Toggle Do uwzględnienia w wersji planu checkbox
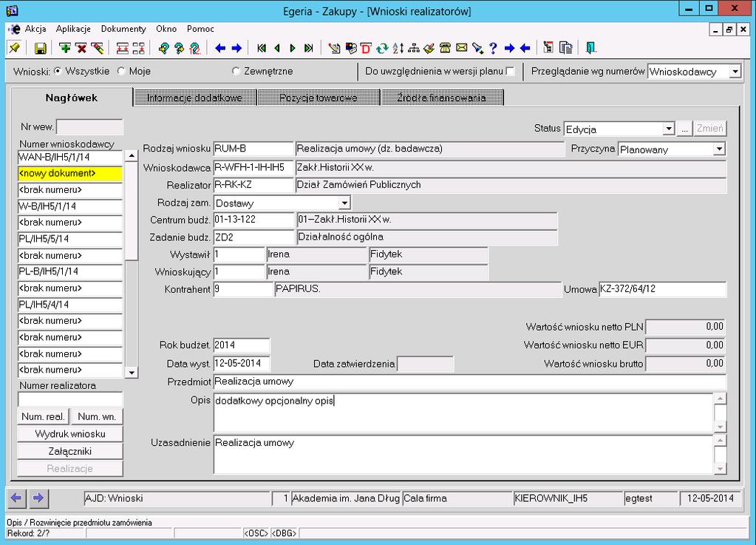Viewport: 756px width, 545px height. coord(510,71)
